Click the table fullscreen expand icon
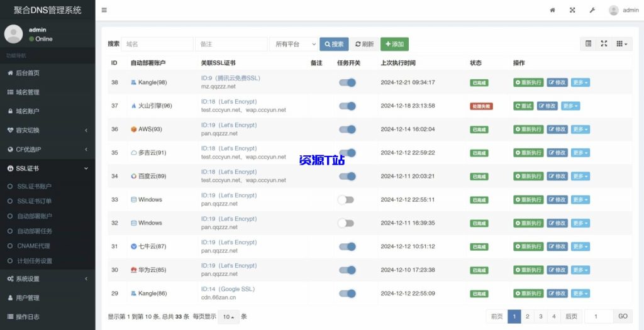Image resolution: width=644 pixels, height=330 pixels. coord(604,44)
